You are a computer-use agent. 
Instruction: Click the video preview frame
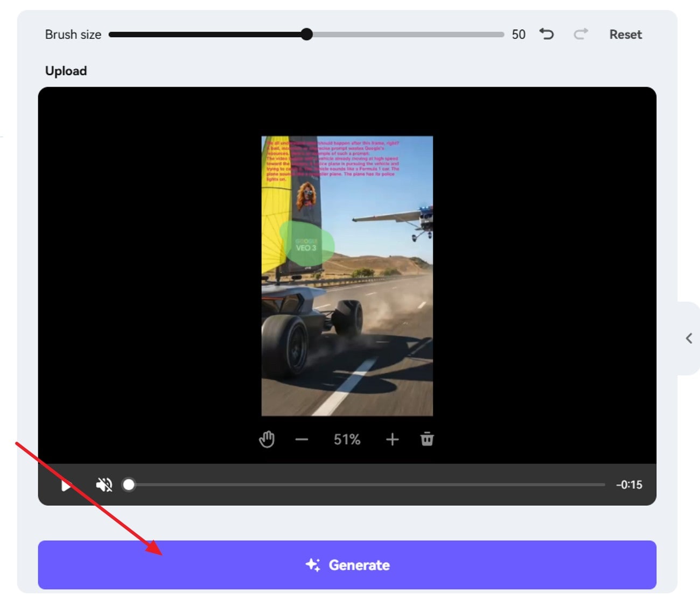[347, 276]
